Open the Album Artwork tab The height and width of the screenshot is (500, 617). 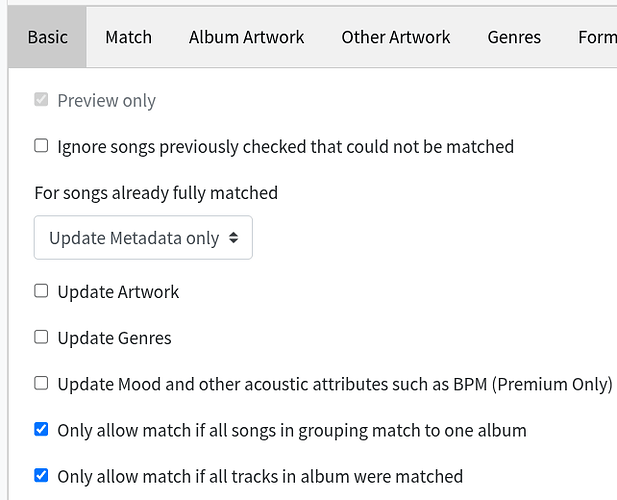click(246, 37)
